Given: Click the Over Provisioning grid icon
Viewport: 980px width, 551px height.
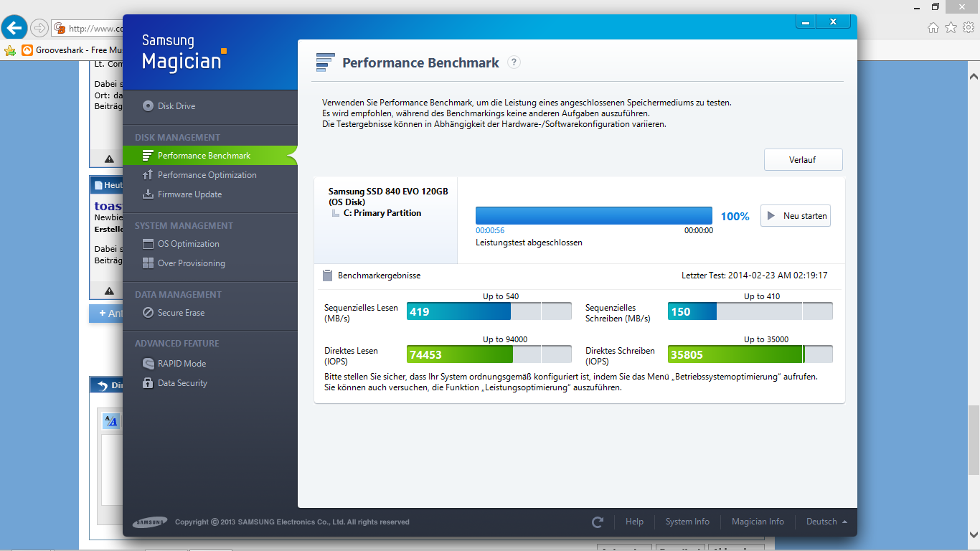Looking at the screenshot, I should point(148,263).
